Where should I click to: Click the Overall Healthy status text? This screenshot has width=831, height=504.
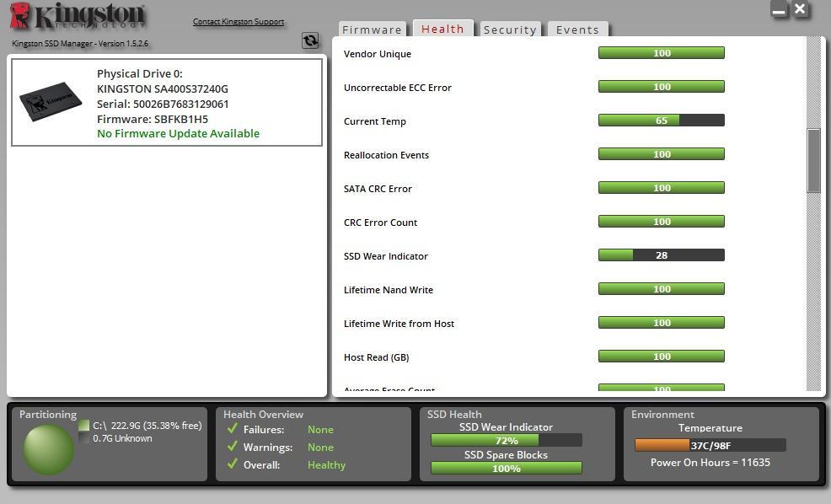tap(326, 464)
